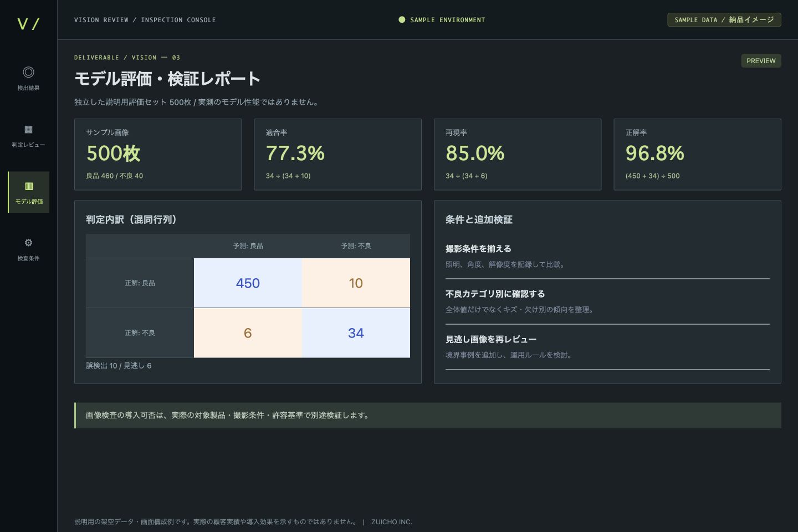This screenshot has height=532, width=798.
Task: Click the 500枚 sample image value
Action: pyautogui.click(x=113, y=154)
